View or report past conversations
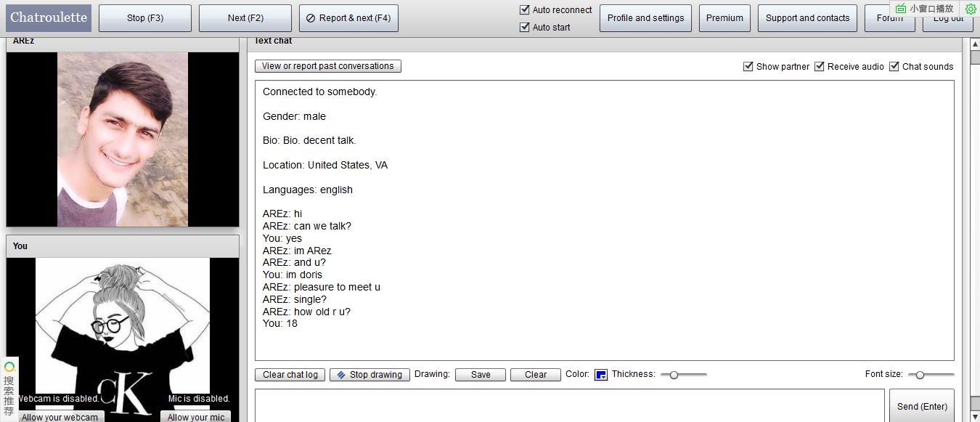This screenshot has width=980, height=422. click(327, 66)
